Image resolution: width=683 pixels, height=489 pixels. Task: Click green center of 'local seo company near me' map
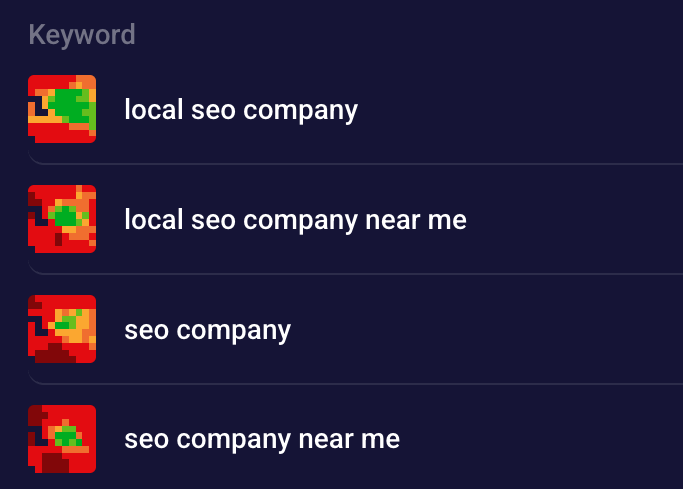65,216
